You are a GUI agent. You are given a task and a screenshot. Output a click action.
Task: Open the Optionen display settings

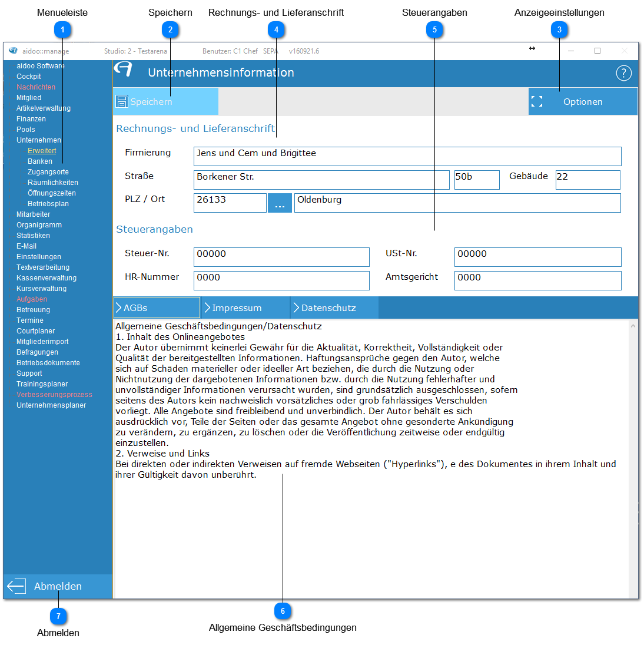583,101
